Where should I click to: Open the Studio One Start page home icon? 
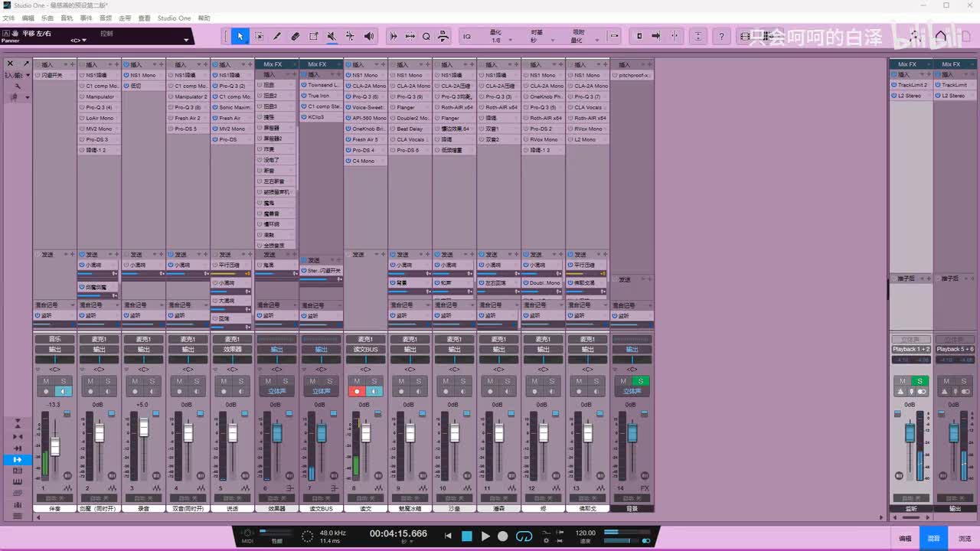pos(940,36)
